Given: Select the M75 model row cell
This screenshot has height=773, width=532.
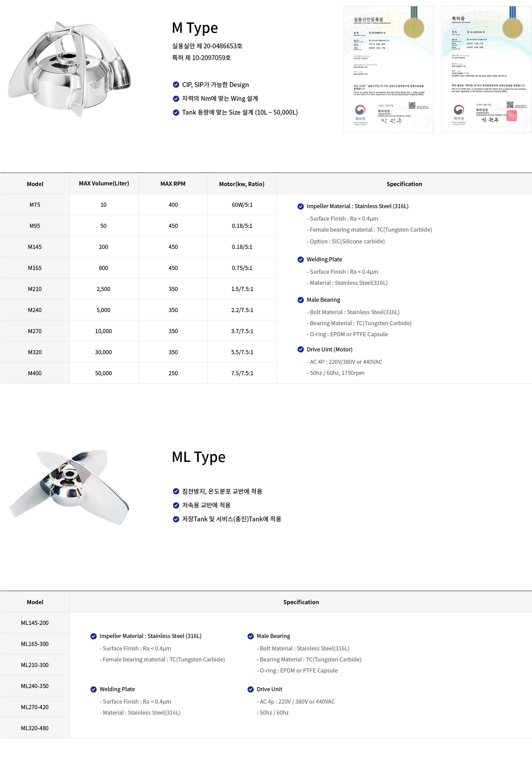Looking at the screenshot, I should click(35, 205).
